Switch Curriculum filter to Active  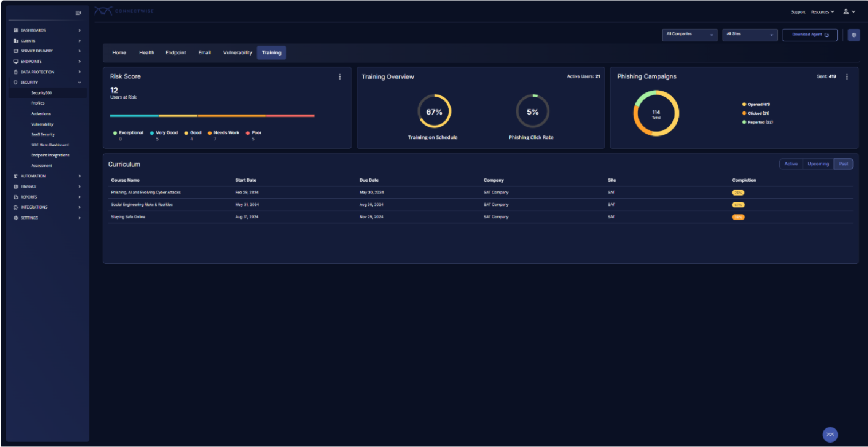coord(791,164)
